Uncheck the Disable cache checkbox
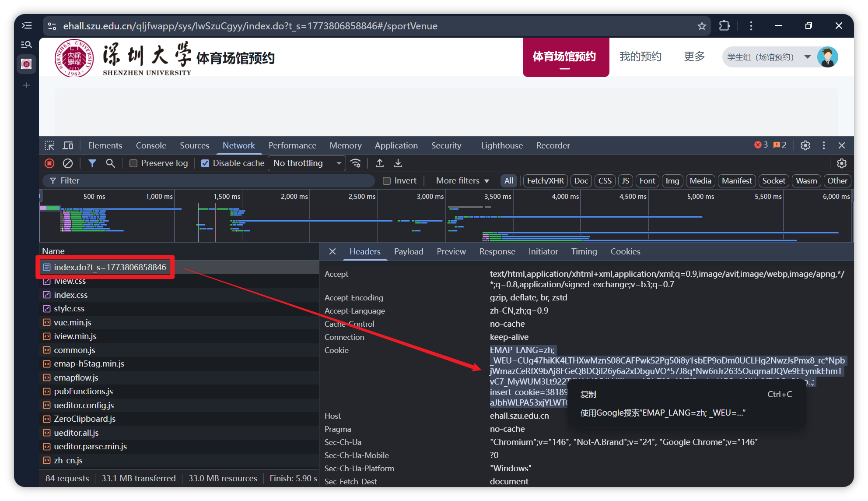Screen dimensions: 868x501 click(x=205, y=163)
